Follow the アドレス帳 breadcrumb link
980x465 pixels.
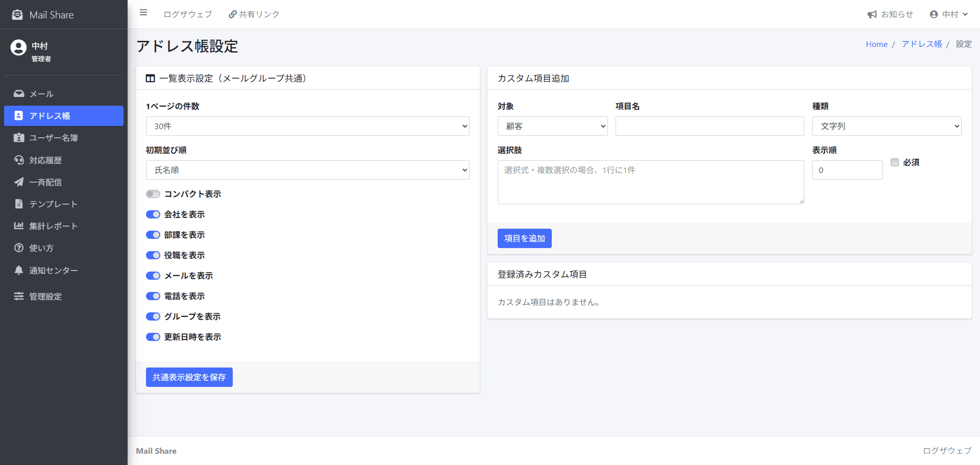tap(922, 44)
